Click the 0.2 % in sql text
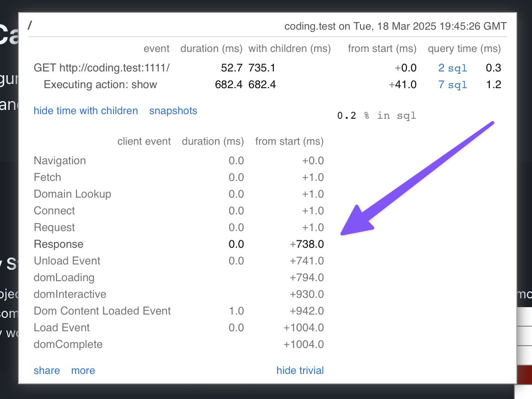532x399 pixels. coord(377,116)
